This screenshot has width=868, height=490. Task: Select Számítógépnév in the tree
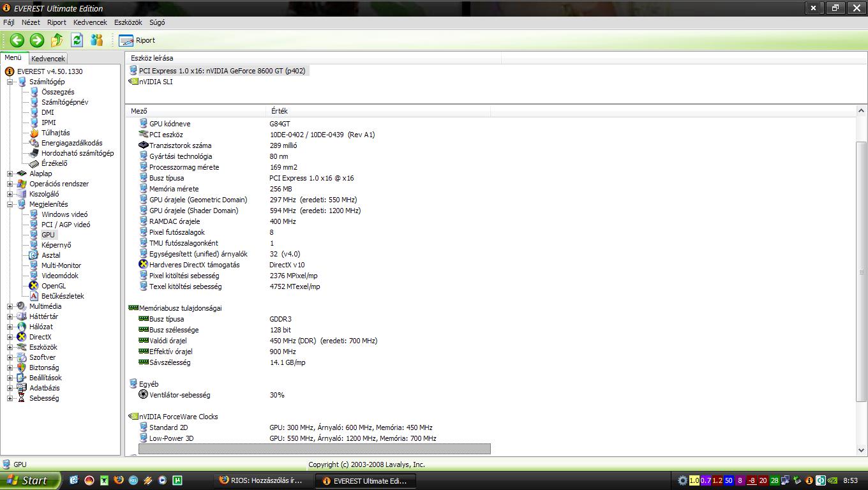64,102
